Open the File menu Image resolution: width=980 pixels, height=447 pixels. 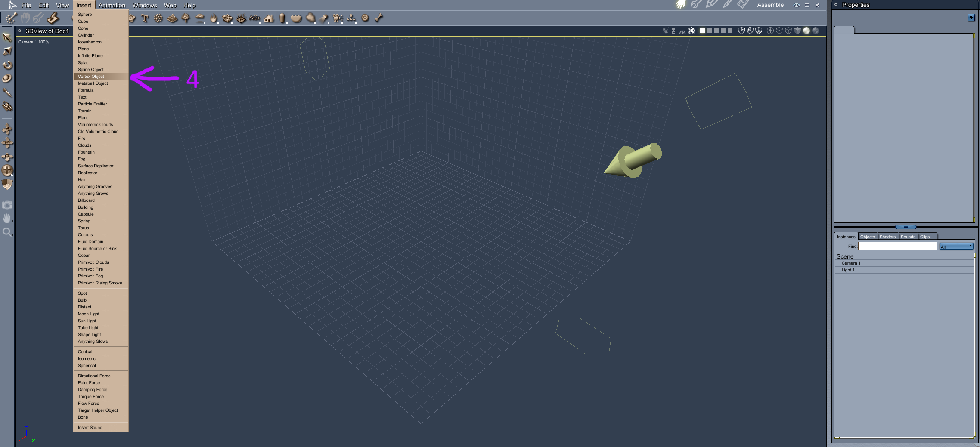pyautogui.click(x=26, y=5)
